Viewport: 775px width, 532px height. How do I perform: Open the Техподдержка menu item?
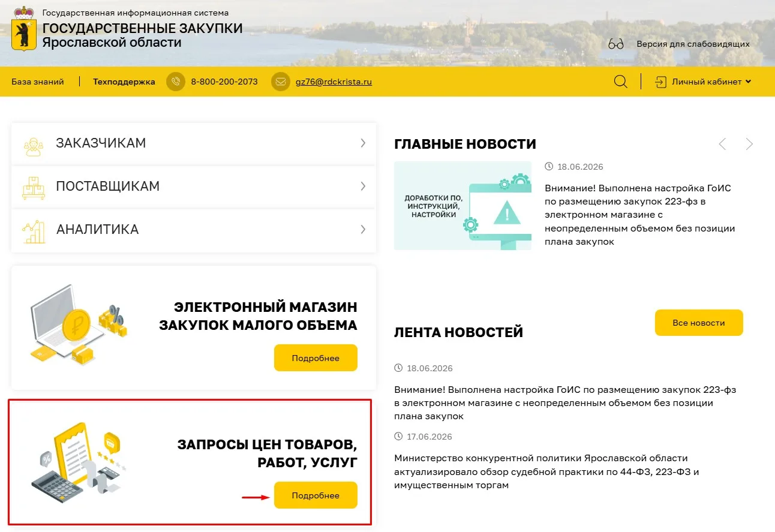tap(124, 82)
